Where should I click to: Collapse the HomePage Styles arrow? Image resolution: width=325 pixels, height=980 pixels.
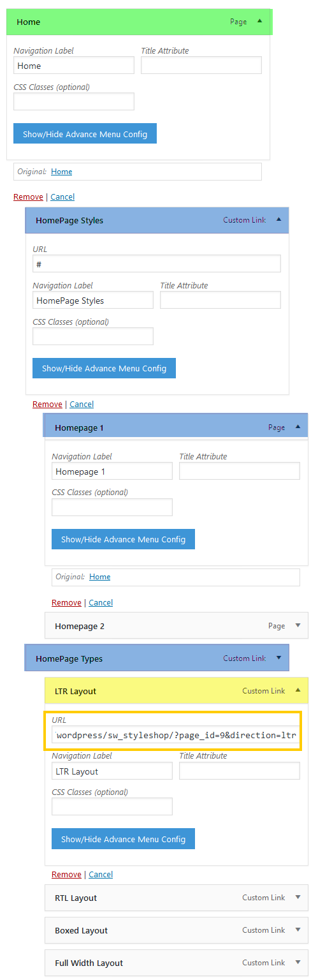(x=278, y=219)
